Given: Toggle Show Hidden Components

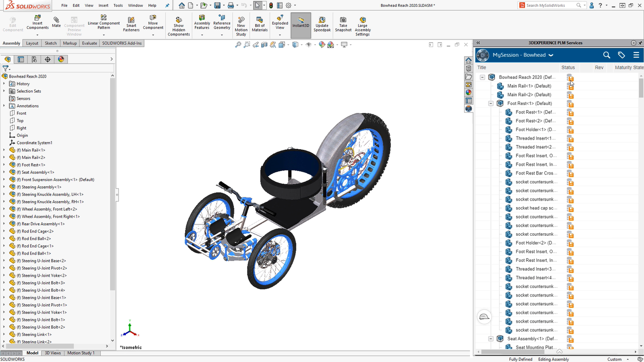Looking at the screenshot, I should pos(178,24).
